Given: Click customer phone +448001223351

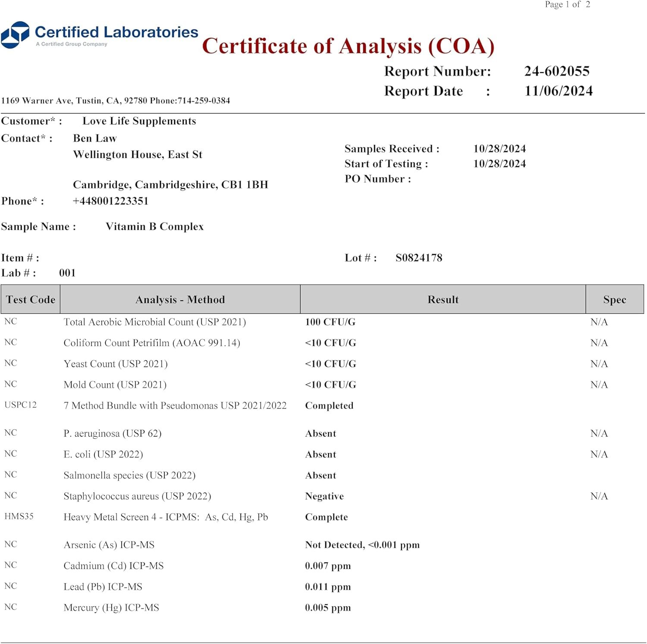Looking at the screenshot, I should (x=110, y=201).
